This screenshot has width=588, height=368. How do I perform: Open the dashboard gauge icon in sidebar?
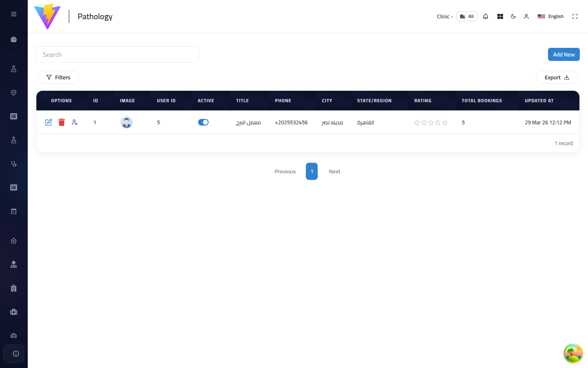pos(13,40)
